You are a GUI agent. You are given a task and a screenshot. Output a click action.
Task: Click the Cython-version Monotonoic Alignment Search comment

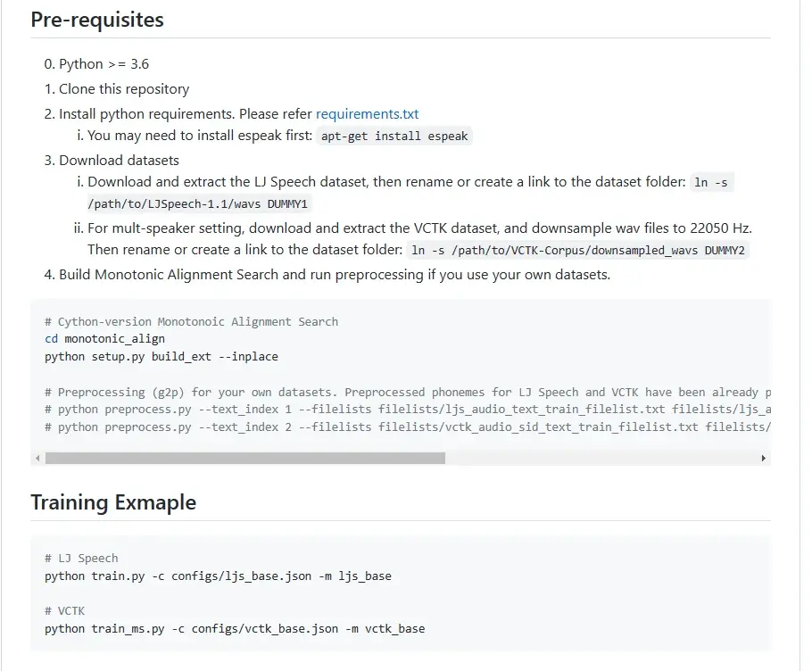191,321
